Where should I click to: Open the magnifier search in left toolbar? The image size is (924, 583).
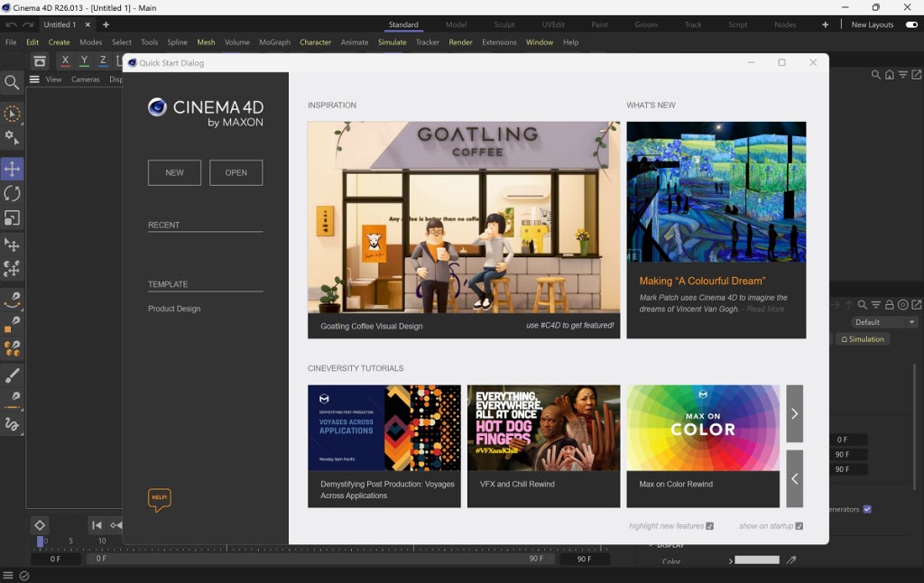click(x=12, y=82)
